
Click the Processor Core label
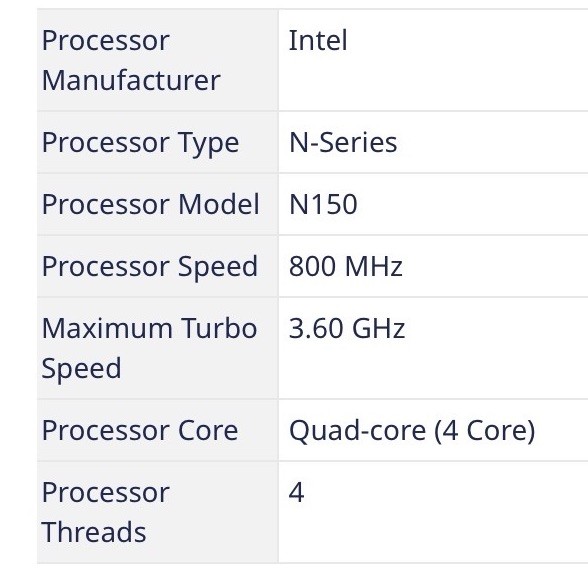pos(140,430)
